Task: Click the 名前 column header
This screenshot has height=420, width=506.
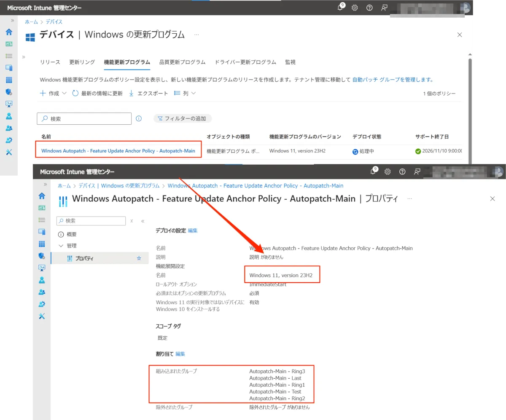Action: [x=46, y=137]
